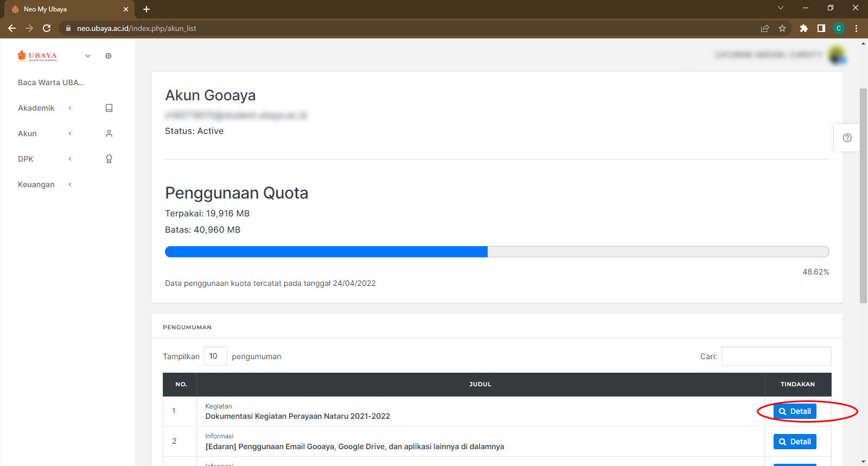The image size is (868, 466).
Task: Click the Cari search input field
Action: (776, 356)
